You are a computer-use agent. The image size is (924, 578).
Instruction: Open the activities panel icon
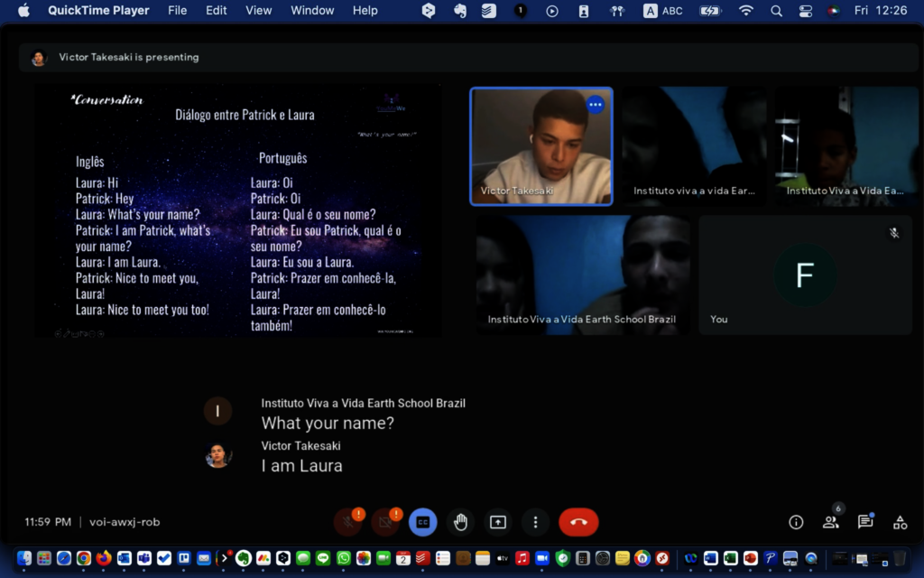[x=900, y=522]
